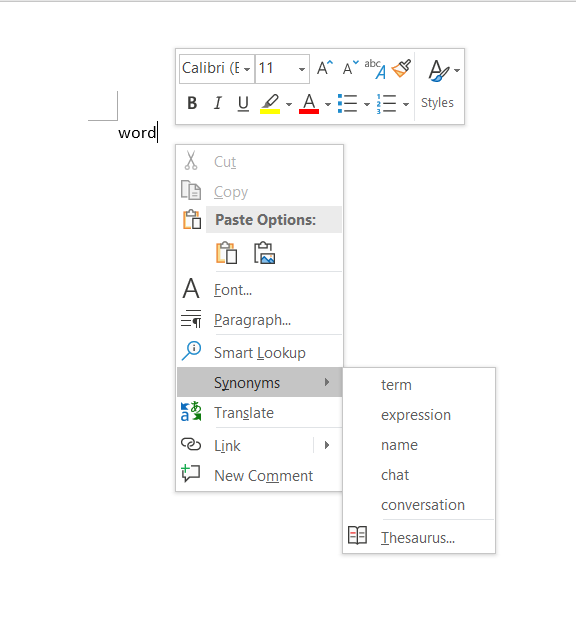Select the Format Painter brush icon

[x=401, y=69]
